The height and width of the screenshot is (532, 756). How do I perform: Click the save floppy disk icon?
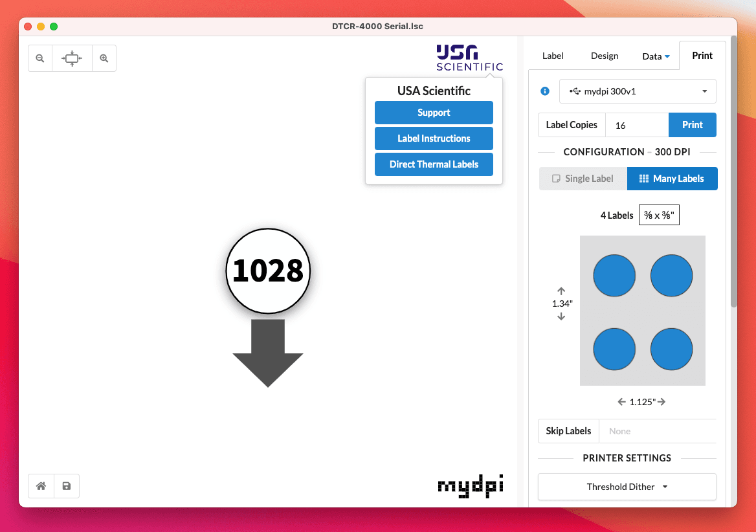67,486
